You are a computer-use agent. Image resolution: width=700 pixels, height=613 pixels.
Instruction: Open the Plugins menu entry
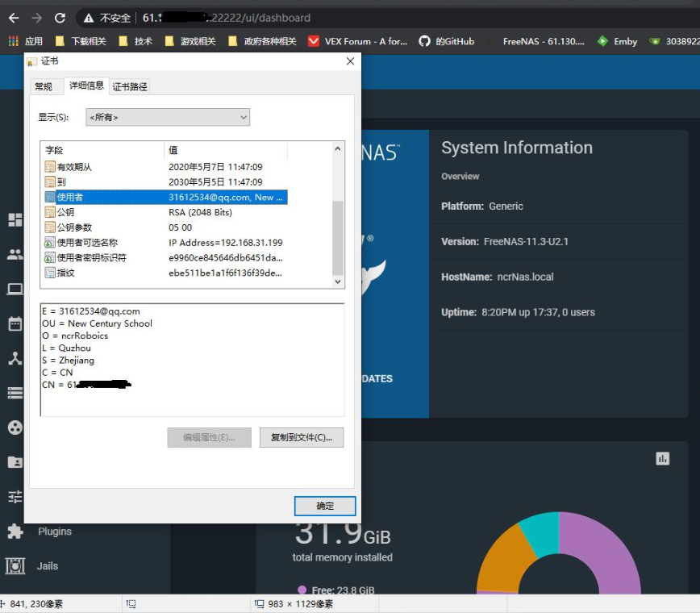click(x=55, y=532)
